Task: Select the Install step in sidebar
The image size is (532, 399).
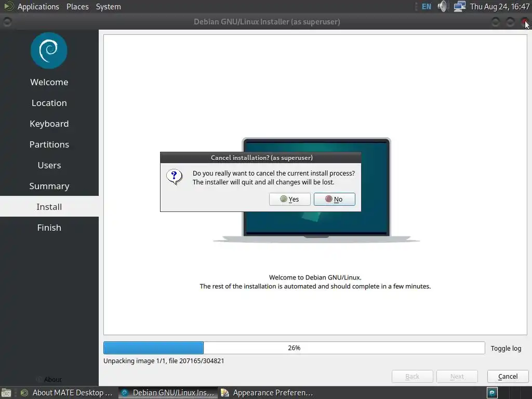Action: click(49, 207)
